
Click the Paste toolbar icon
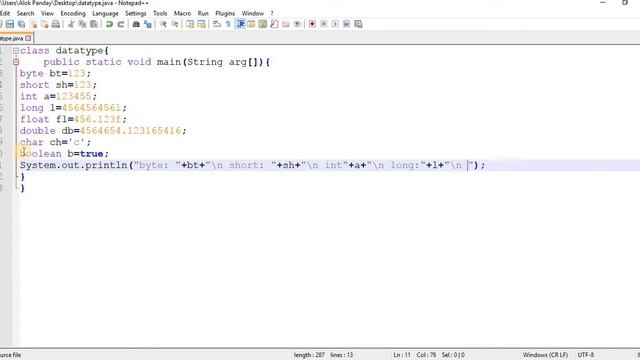click(x=94, y=24)
